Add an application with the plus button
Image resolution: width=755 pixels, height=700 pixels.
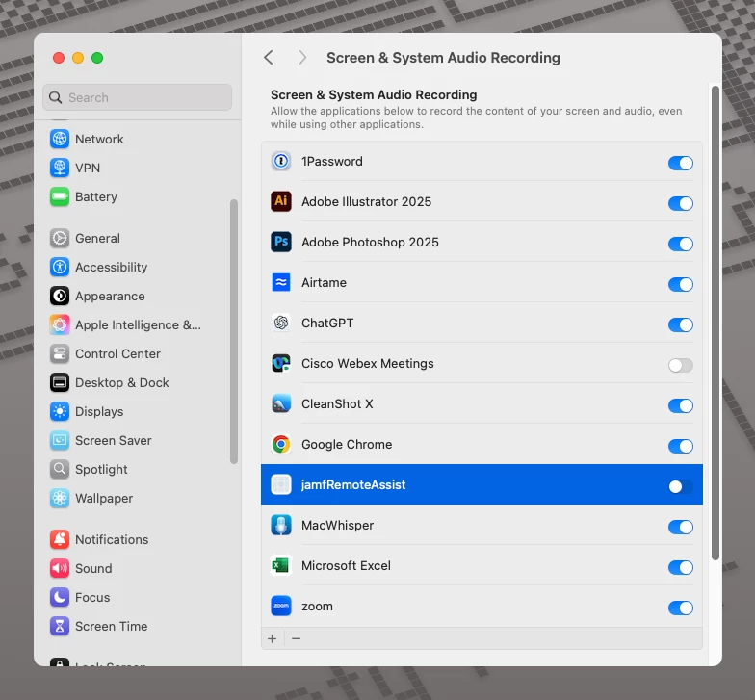click(x=272, y=638)
